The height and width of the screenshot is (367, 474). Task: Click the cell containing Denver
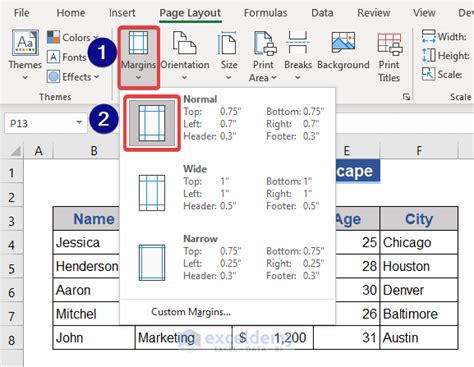point(419,290)
